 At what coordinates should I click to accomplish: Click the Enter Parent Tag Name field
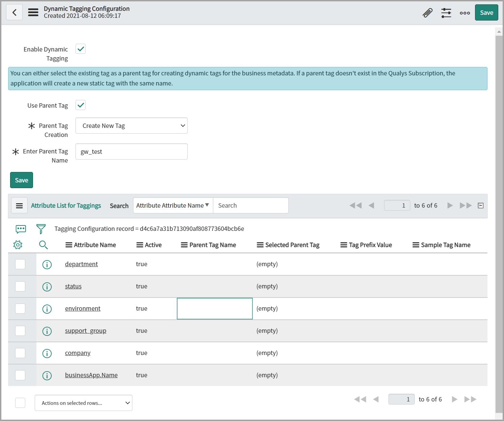[131, 151]
